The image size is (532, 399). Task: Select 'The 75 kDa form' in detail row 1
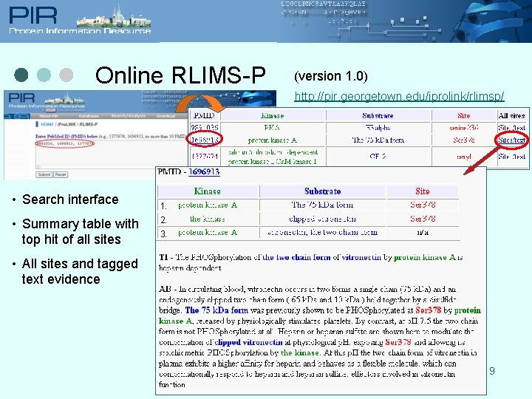click(x=322, y=205)
